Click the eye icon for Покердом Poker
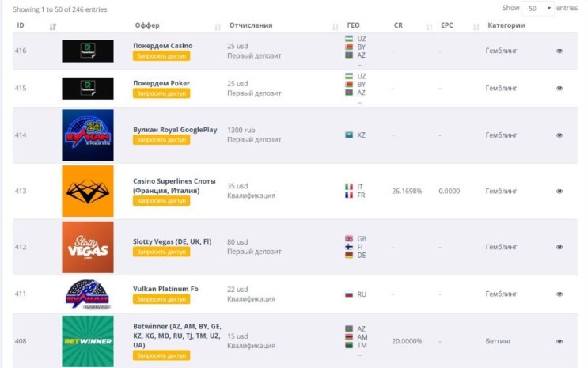 tap(560, 88)
